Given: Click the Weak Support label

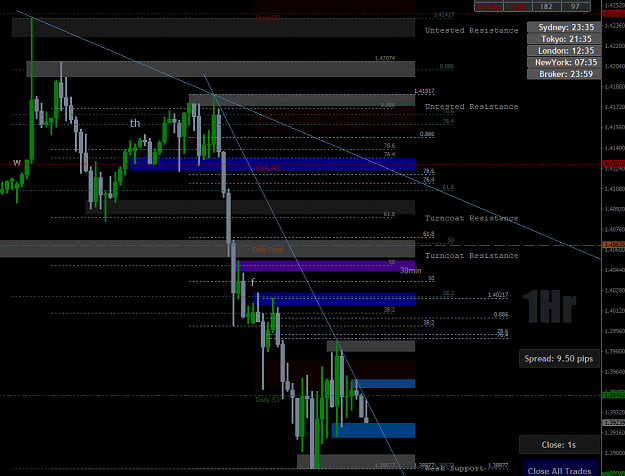Looking at the screenshot, I should pyautogui.click(x=454, y=468).
